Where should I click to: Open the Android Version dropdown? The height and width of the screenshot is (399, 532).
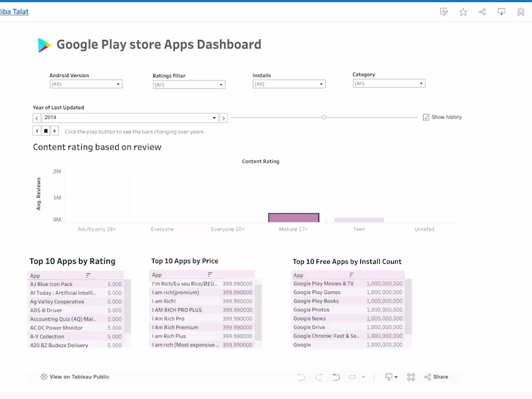pos(86,84)
